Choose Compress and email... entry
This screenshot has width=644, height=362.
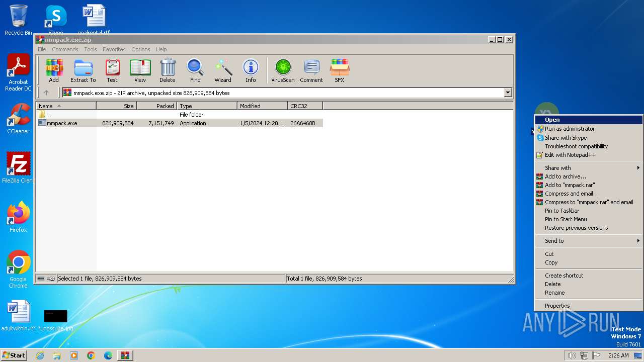click(x=589, y=194)
